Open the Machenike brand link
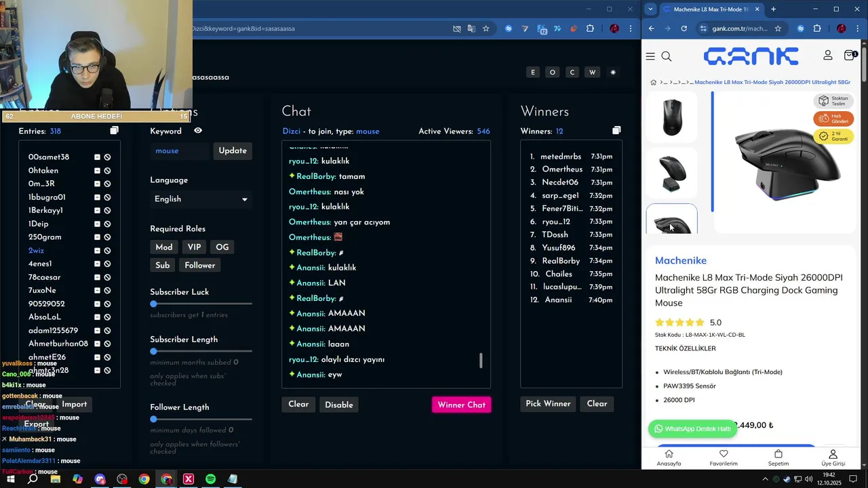The height and width of the screenshot is (488, 868). [681, 260]
